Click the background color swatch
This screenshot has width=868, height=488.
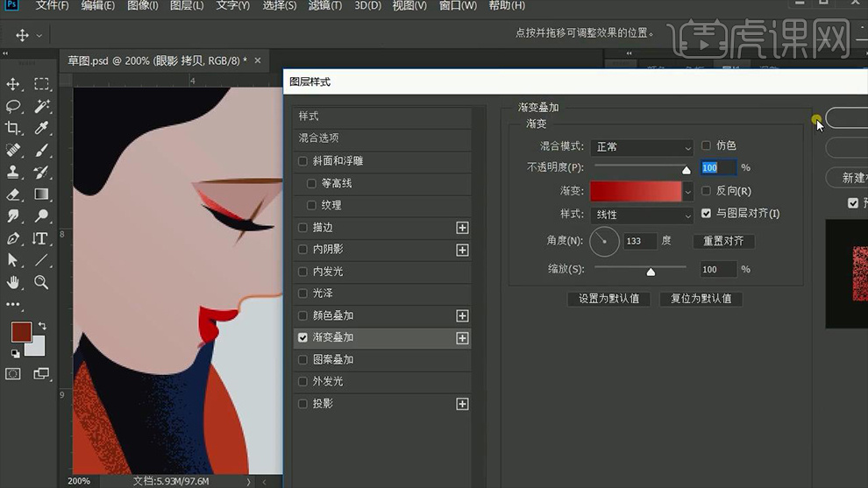37,349
